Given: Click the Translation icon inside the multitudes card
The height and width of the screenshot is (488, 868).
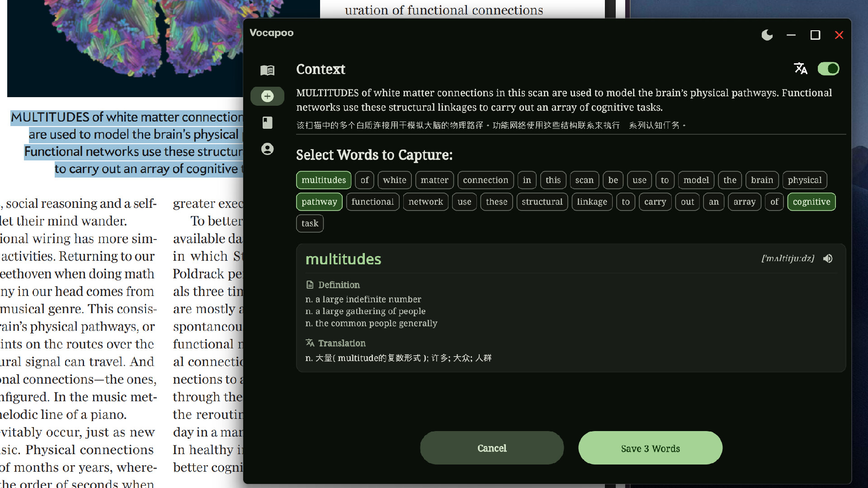Looking at the screenshot, I should (x=310, y=343).
